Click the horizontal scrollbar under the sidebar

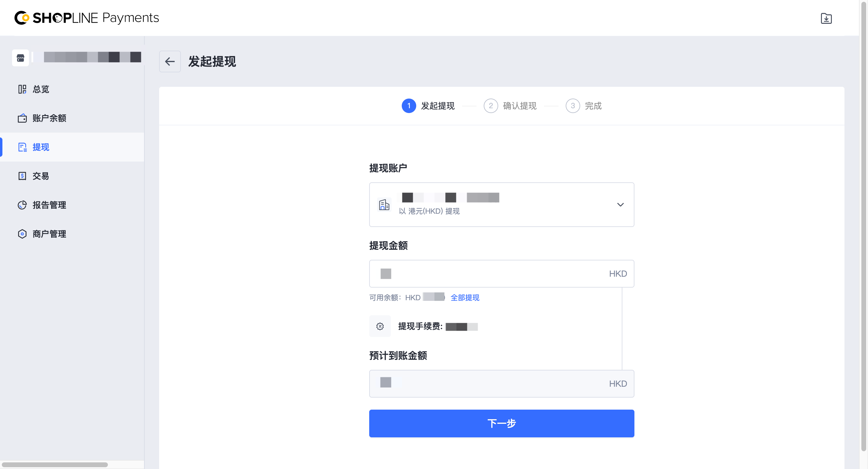click(55, 464)
